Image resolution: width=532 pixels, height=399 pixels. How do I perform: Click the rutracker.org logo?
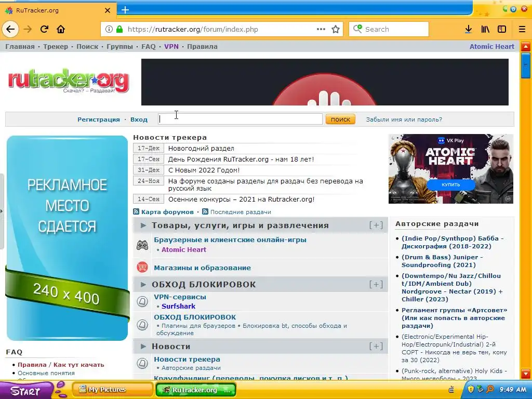click(x=69, y=81)
